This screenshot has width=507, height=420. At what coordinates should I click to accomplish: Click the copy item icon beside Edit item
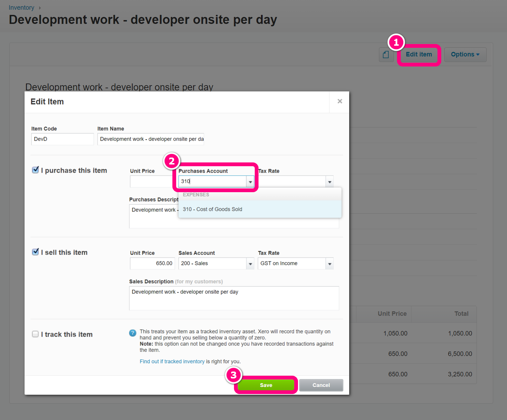point(386,55)
